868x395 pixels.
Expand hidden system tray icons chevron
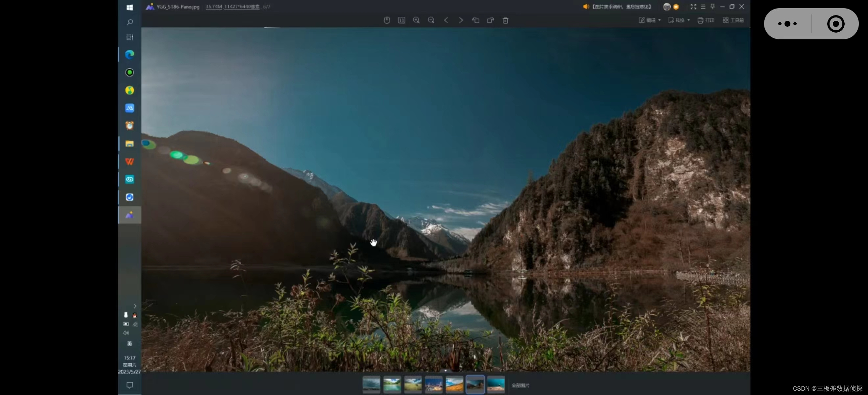[x=135, y=306]
